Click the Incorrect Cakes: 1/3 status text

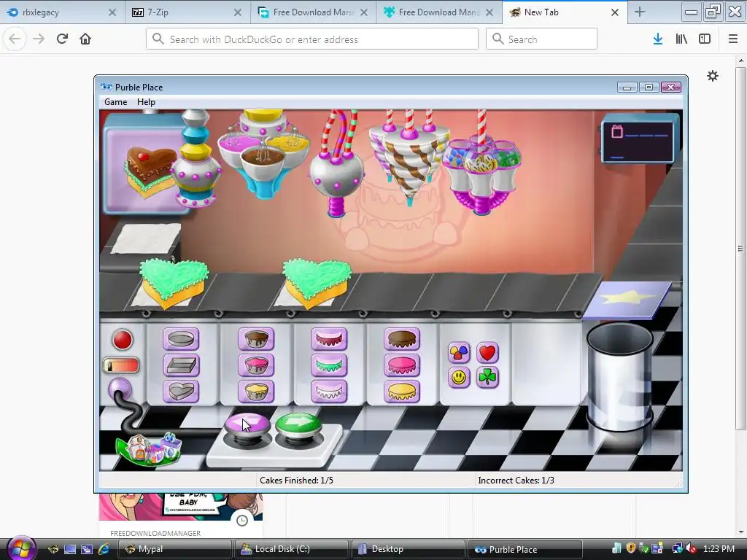516,481
